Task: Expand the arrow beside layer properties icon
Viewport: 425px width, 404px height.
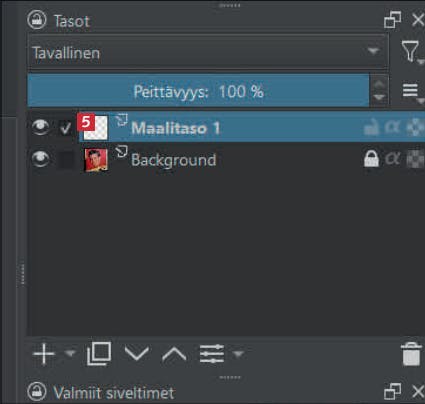Action: pos(238,354)
